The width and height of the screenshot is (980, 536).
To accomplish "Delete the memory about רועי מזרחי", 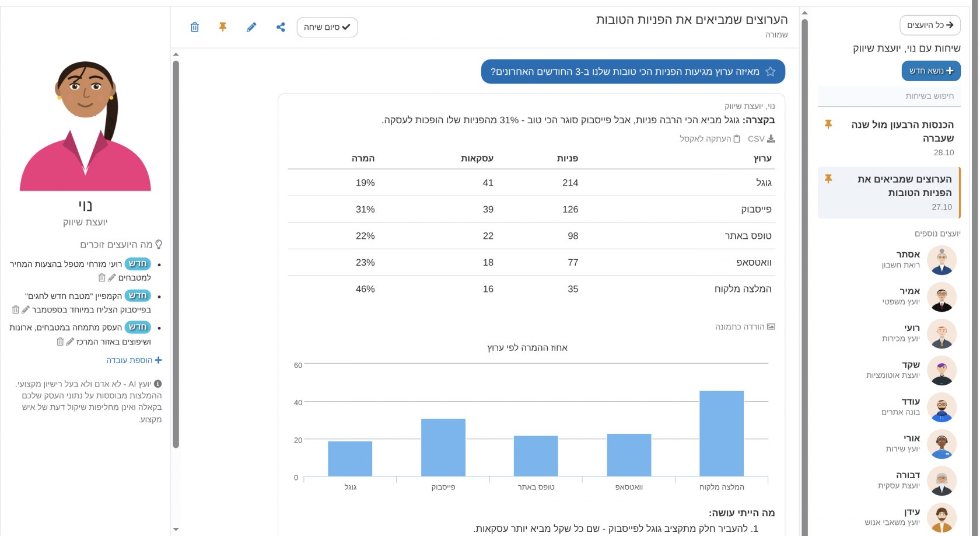I will pos(102,278).
